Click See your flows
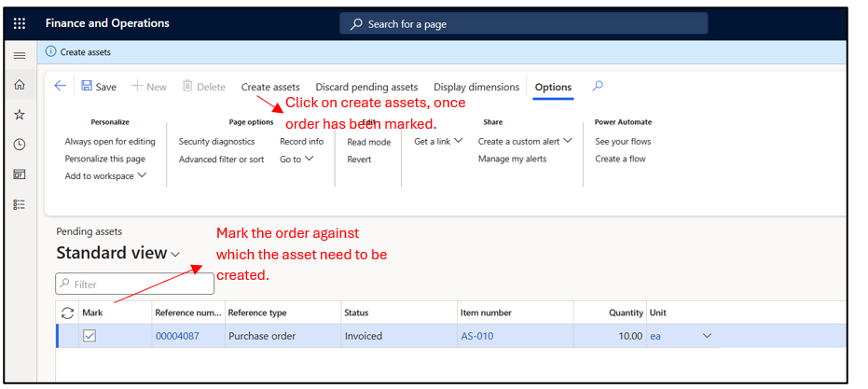868x389 pixels. [x=623, y=141]
